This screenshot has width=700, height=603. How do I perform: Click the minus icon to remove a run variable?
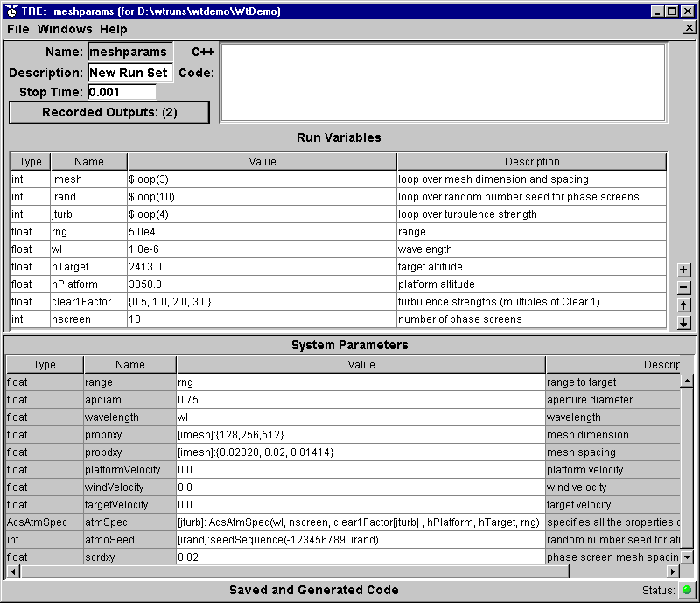(683, 288)
